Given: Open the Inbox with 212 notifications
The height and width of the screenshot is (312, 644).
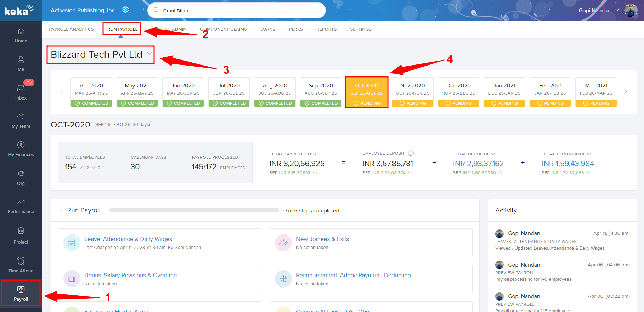Looking at the screenshot, I should pos(21,92).
